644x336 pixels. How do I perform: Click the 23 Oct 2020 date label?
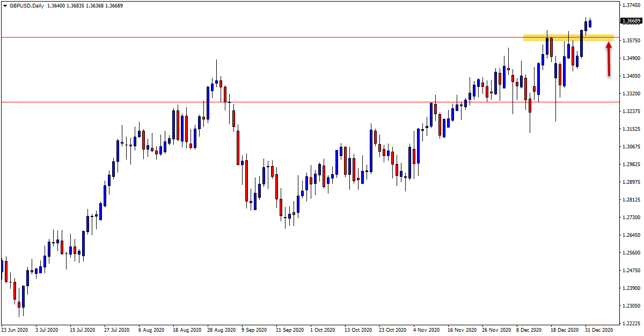pos(393,330)
